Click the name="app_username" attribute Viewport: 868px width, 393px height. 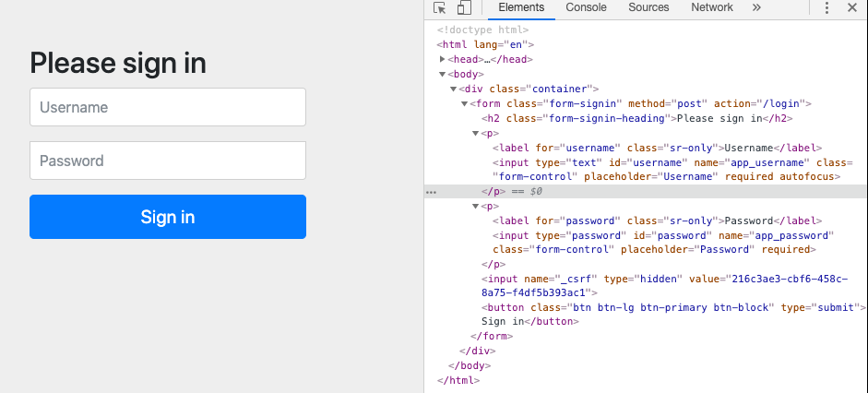[752, 162]
